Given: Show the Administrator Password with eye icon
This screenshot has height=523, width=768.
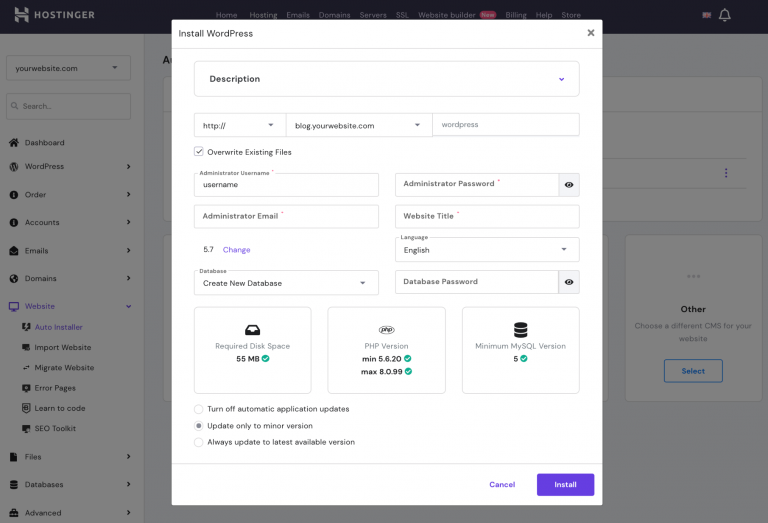Looking at the screenshot, I should click(x=569, y=185).
